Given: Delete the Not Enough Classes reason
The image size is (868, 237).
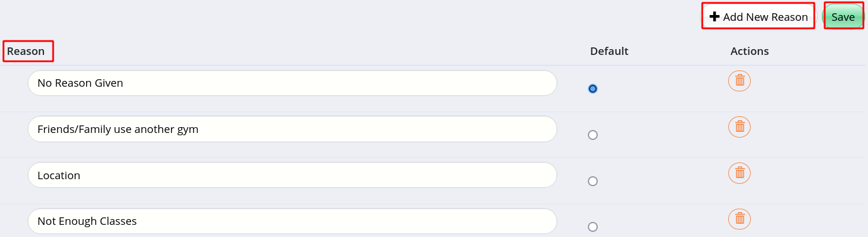Looking at the screenshot, I should (739, 219).
